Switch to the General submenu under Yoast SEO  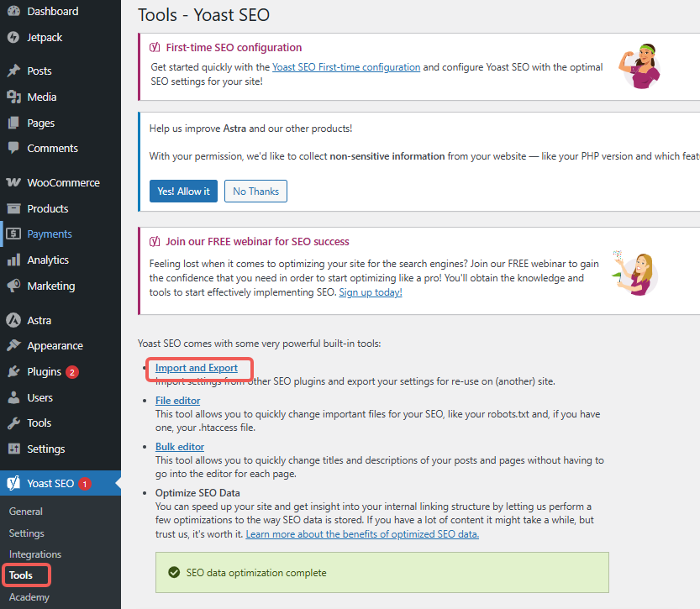[x=25, y=511]
